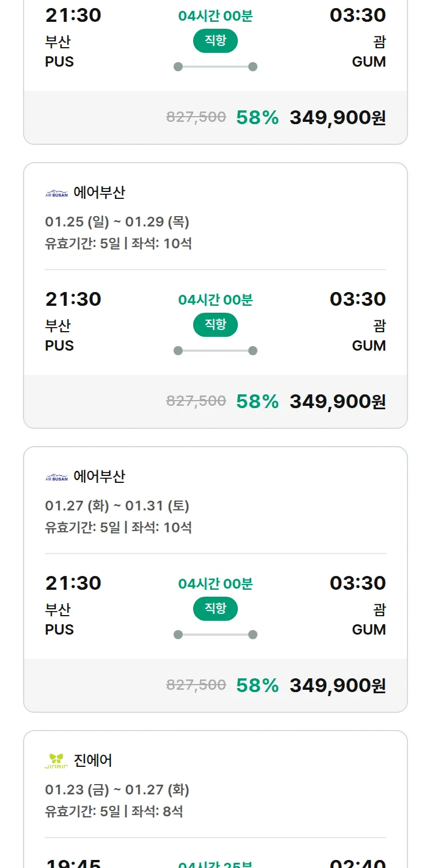
Task: Open the 진에어 airline name
Action: coord(93,761)
